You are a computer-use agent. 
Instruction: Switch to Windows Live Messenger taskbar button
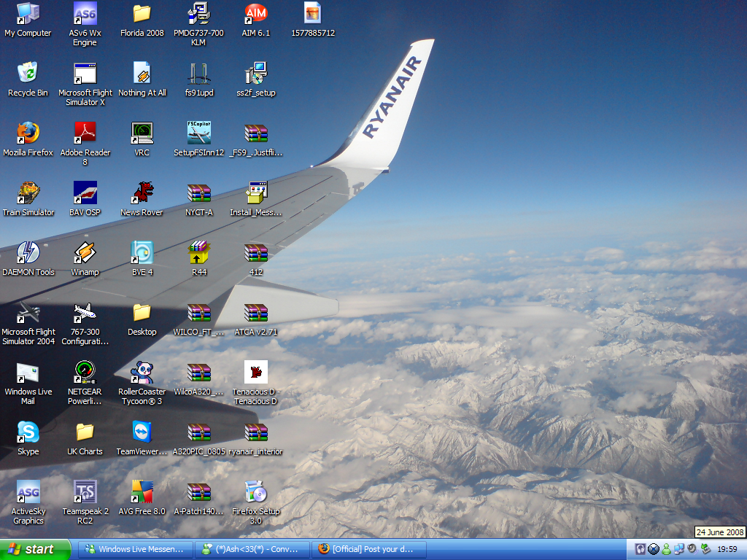click(136, 549)
